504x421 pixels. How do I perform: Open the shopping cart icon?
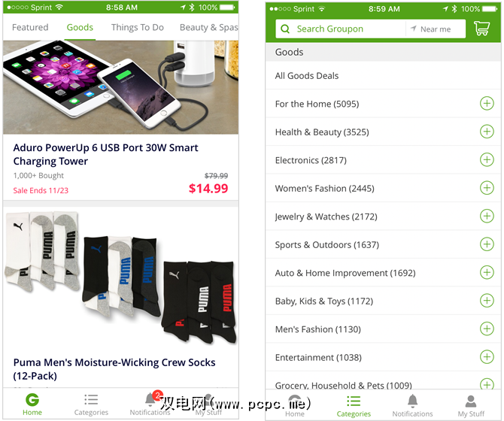point(481,29)
